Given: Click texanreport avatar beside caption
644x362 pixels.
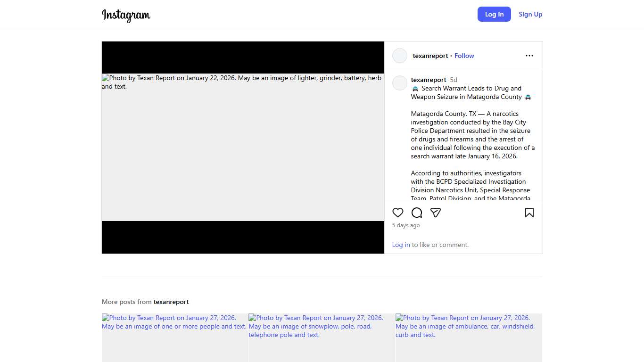Looking at the screenshot, I should point(400,83).
